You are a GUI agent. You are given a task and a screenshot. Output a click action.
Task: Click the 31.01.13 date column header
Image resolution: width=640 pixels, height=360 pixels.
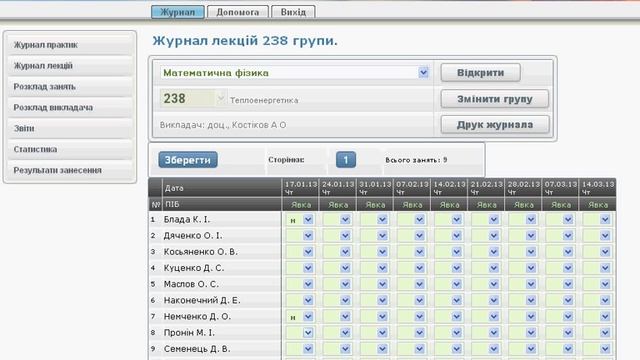(x=375, y=188)
